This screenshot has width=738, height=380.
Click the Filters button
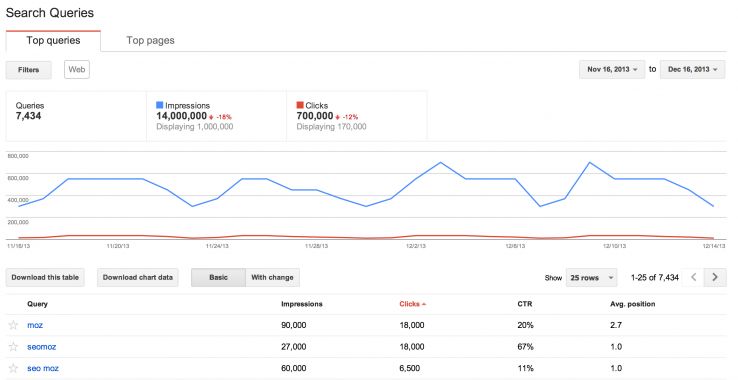click(29, 70)
